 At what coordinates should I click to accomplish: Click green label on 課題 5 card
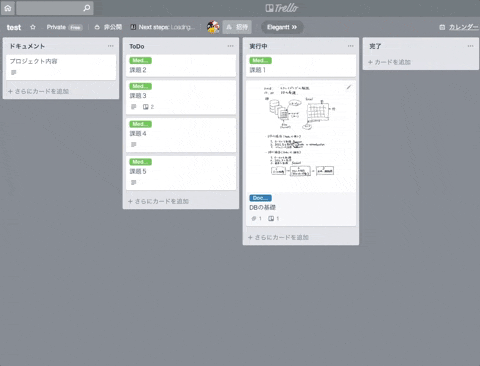click(140, 162)
